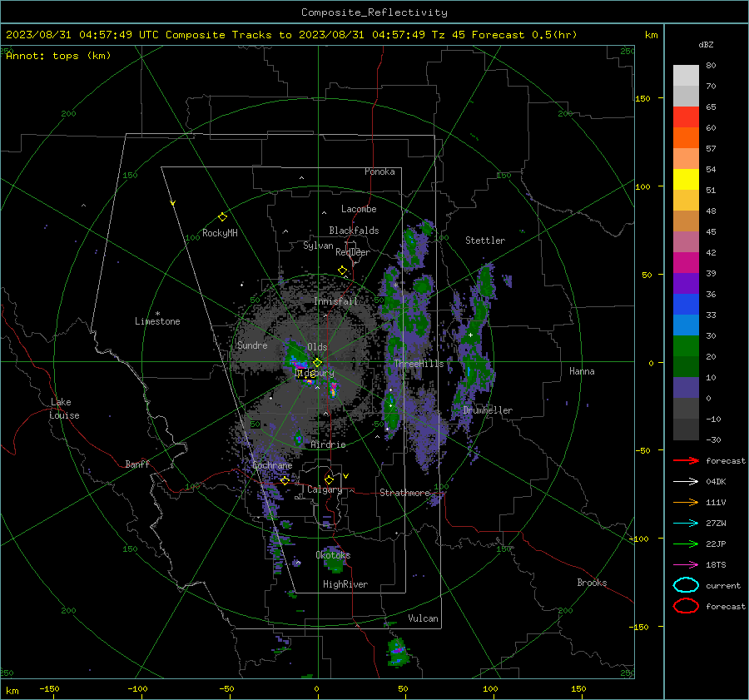749x700 pixels.
Task: Click the UTC timestamp header line
Action: 291,35
